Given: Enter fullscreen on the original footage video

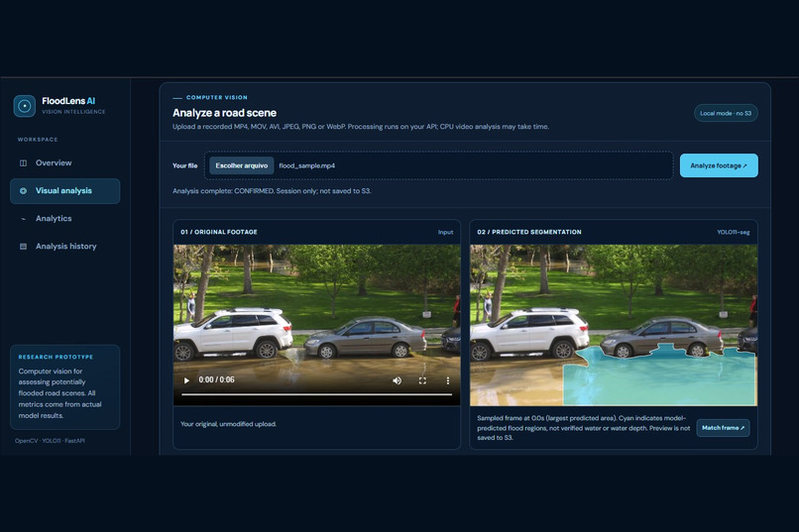Looking at the screenshot, I should pyautogui.click(x=422, y=380).
